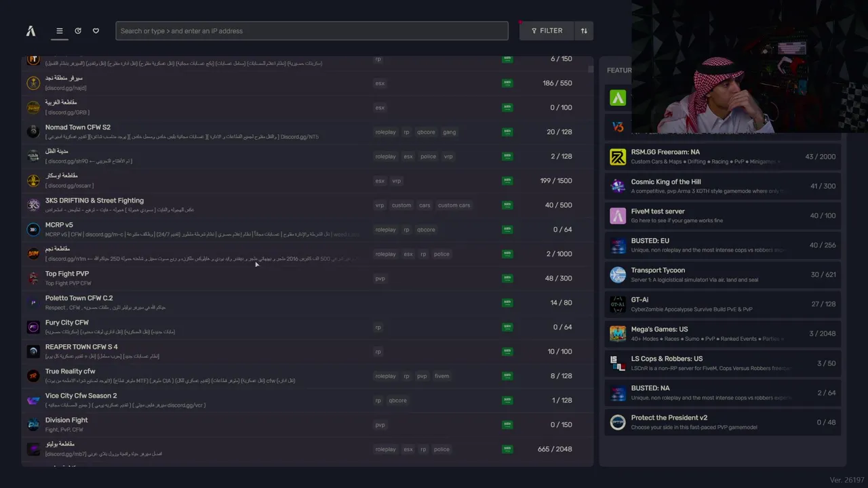868x488 pixels.
Task: Select the pvp tag on Top Fight PVP row
Action: [380, 279]
